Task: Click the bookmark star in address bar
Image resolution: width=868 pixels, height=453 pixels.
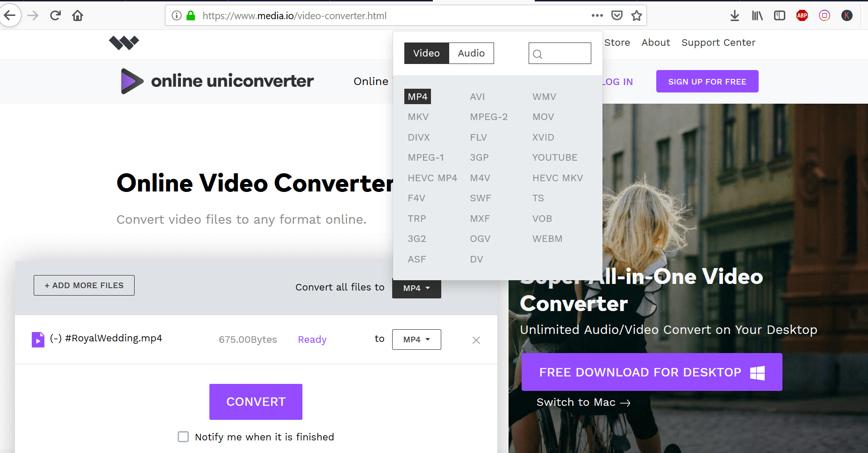Action: (x=636, y=15)
